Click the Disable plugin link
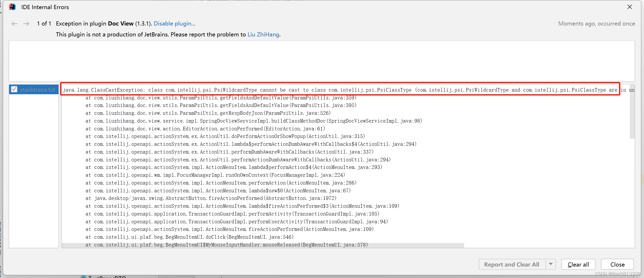Screen dimensions: 644x278 coord(174,23)
